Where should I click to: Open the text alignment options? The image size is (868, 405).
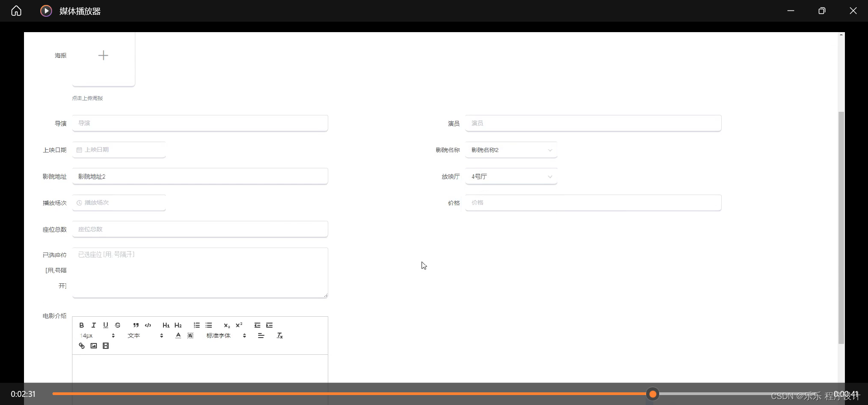[x=261, y=336]
